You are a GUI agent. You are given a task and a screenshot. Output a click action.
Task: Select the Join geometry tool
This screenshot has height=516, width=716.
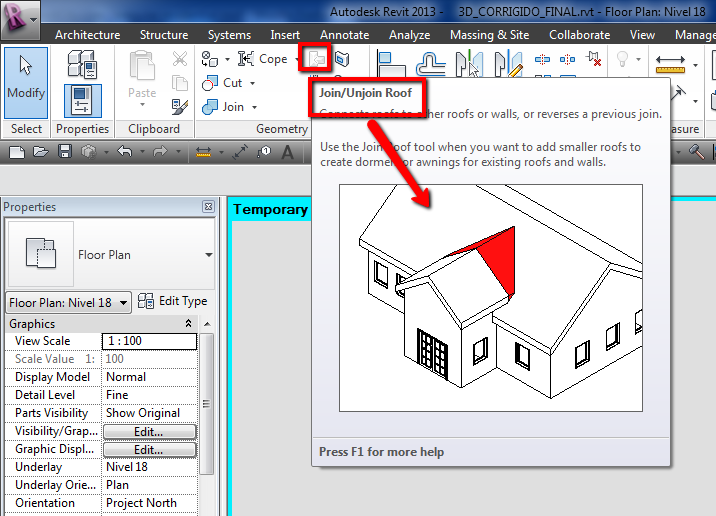pyautogui.click(x=223, y=107)
